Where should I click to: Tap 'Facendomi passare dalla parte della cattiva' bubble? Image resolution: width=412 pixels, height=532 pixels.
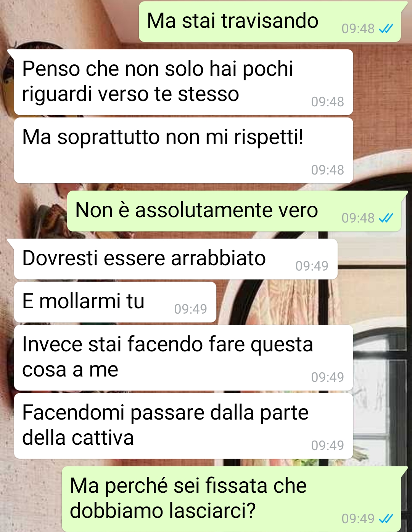pyautogui.click(x=183, y=426)
